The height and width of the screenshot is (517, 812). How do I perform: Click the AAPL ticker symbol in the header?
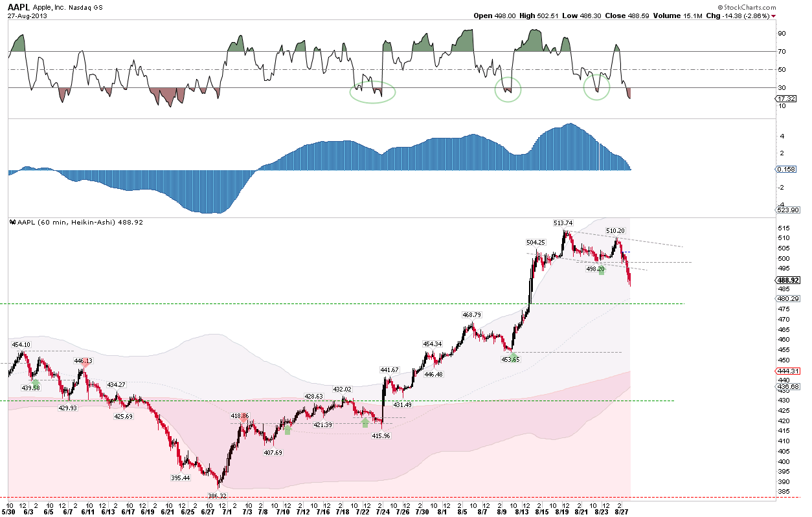[x=19, y=7]
